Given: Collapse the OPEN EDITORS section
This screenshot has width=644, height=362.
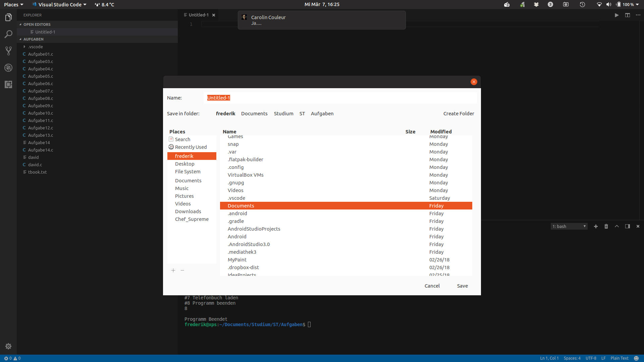Looking at the screenshot, I should [x=37, y=24].
